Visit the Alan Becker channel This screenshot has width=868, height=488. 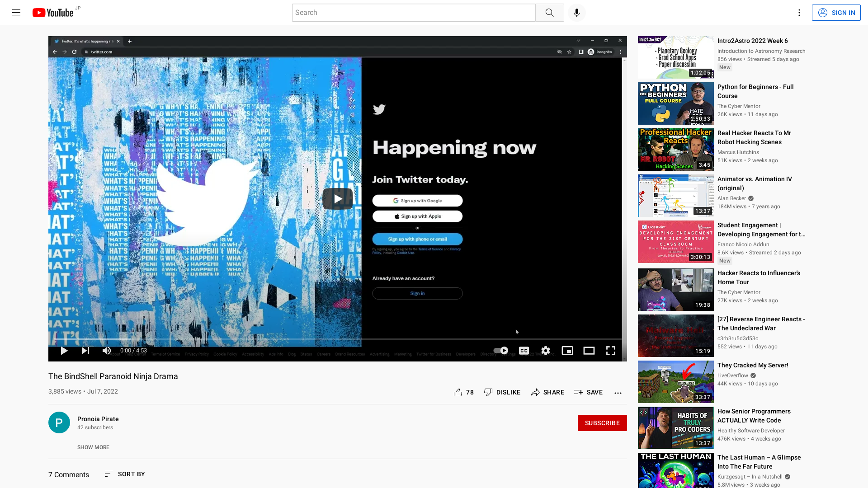(x=731, y=198)
